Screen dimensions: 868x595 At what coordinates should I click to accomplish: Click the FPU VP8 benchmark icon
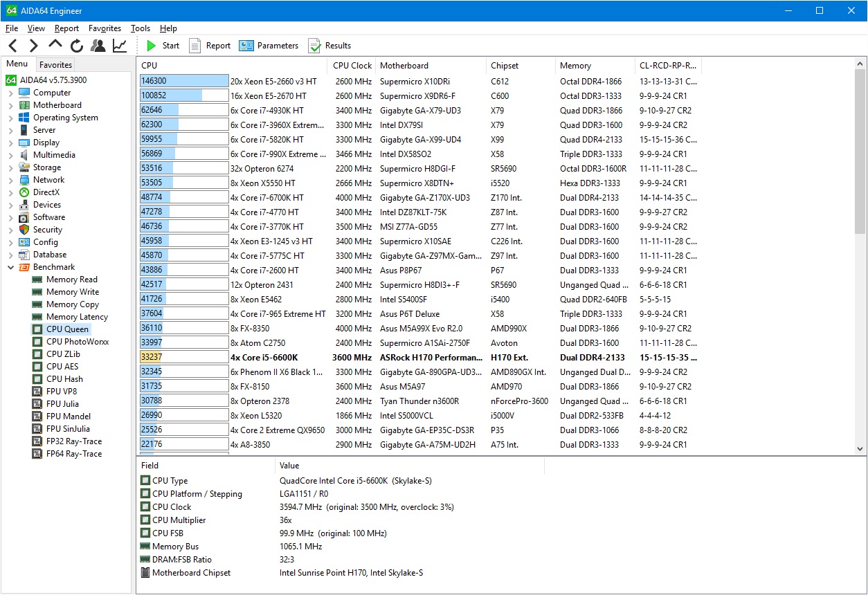[x=37, y=392]
